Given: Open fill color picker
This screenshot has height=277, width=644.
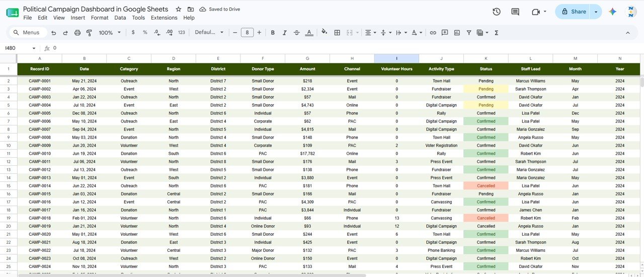Looking at the screenshot, I should tap(324, 32).
